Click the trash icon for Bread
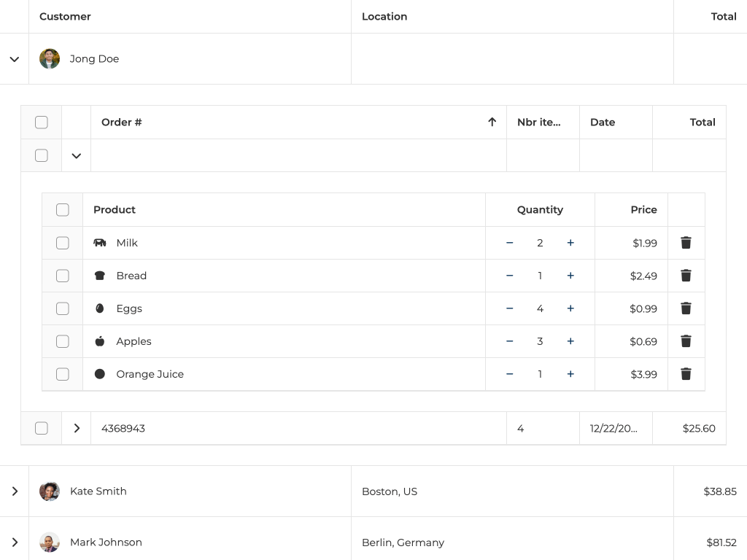Viewport: 747px width, 560px height. pyautogui.click(x=686, y=276)
